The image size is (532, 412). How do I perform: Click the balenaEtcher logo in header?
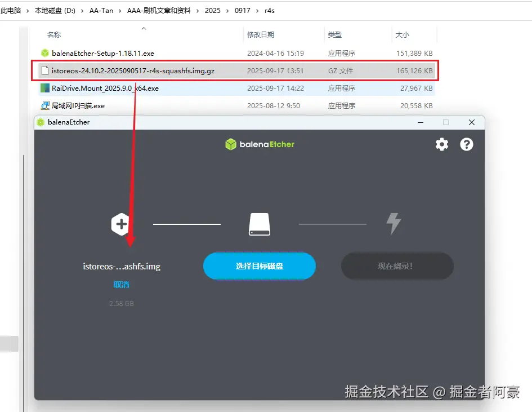[260, 144]
